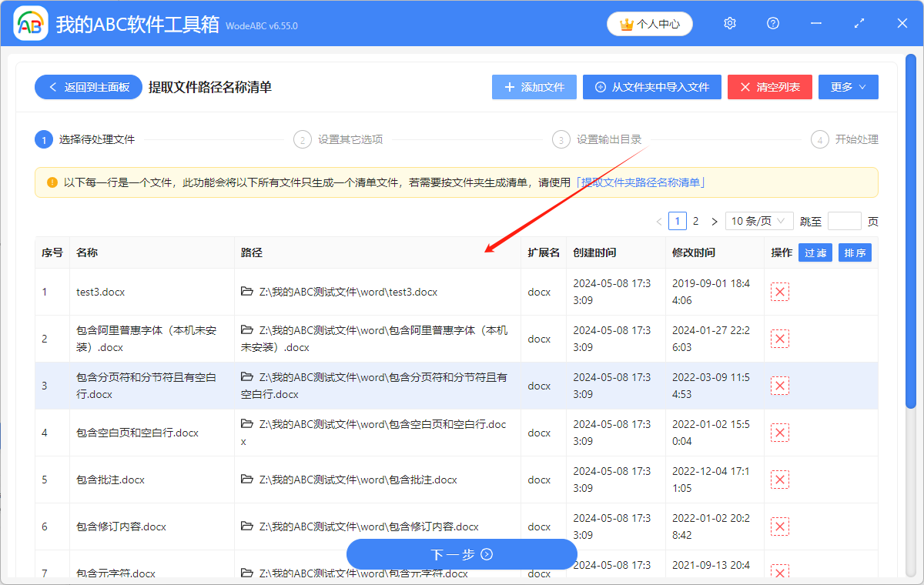Open the help question mark icon
Viewport: 924px width, 585px height.
click(773, 24)
